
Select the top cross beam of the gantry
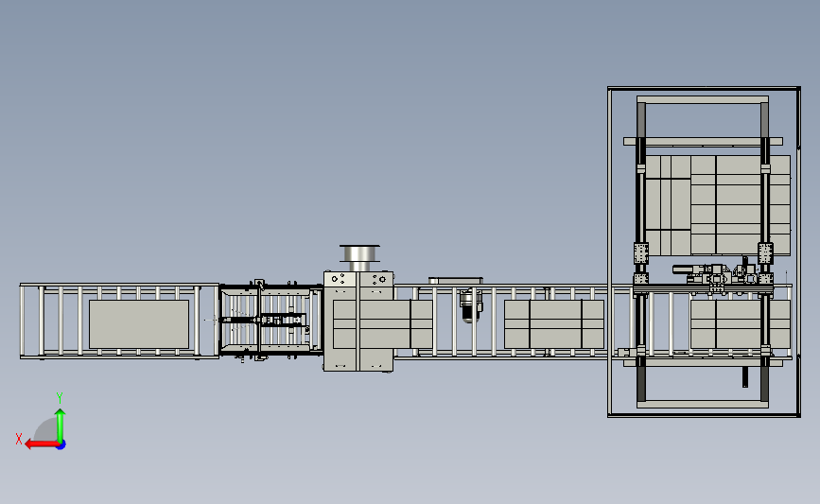pyautogui.click(x=703, y=99)
